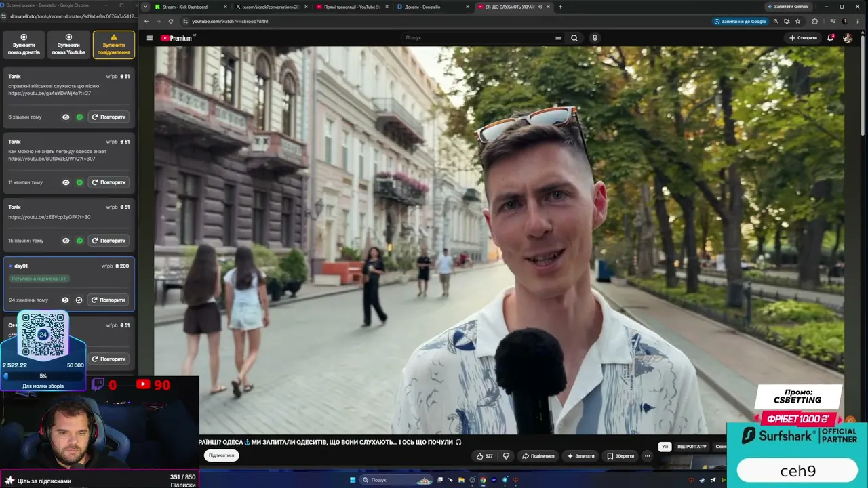
Task: Save the video with 'Зберегти'
Action: (x=620, y=456)
